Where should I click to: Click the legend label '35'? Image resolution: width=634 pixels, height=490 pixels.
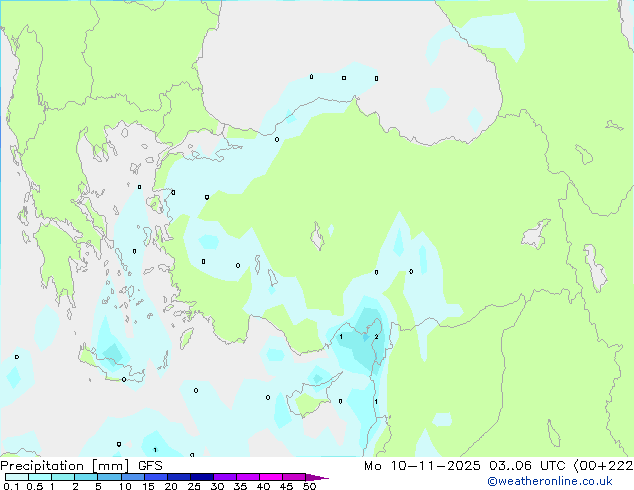coord(240,486)
